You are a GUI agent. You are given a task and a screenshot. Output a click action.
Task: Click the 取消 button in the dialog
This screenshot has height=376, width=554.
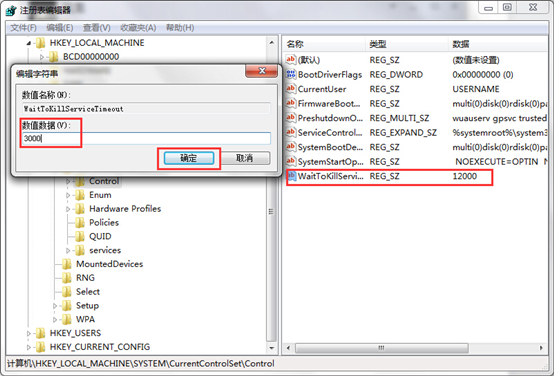pos(244,158)
